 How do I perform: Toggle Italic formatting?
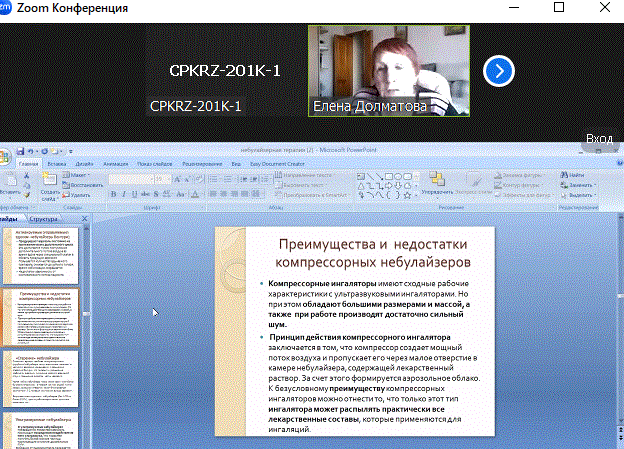pyautogui.click(x=124, y=194)
